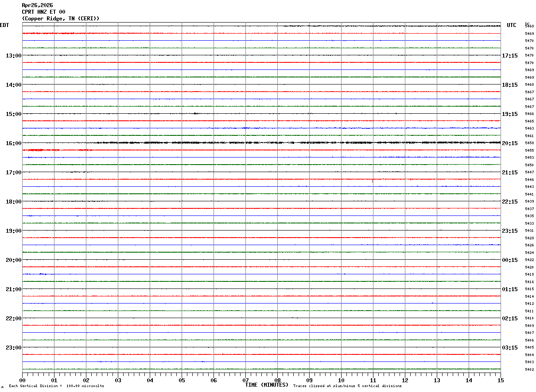Click the DC offset value 5402
This screenshot has width=536, height=392.
pos(529,369)
